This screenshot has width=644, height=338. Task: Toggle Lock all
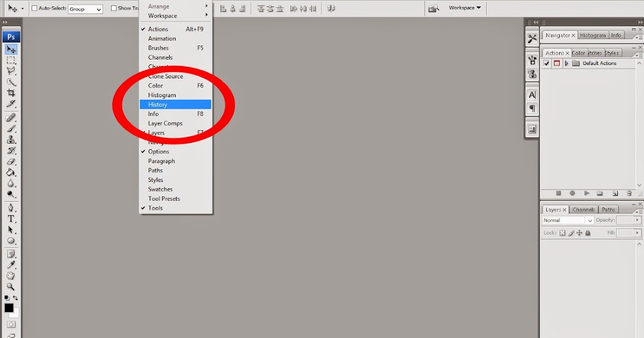pyautogui.click(x=588, y=233)
